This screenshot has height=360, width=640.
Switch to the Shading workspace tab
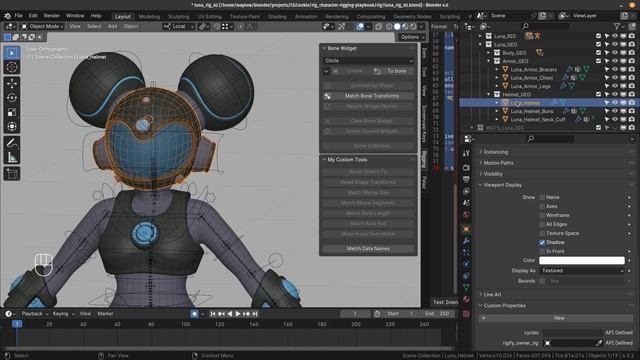click(x=277, y=17)
